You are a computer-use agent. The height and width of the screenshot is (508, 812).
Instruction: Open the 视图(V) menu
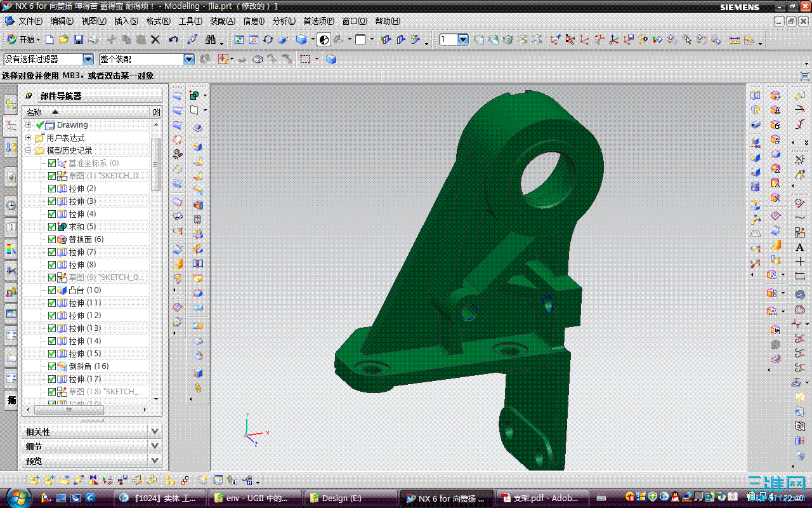pyautogui.click(x=94, y=21)
